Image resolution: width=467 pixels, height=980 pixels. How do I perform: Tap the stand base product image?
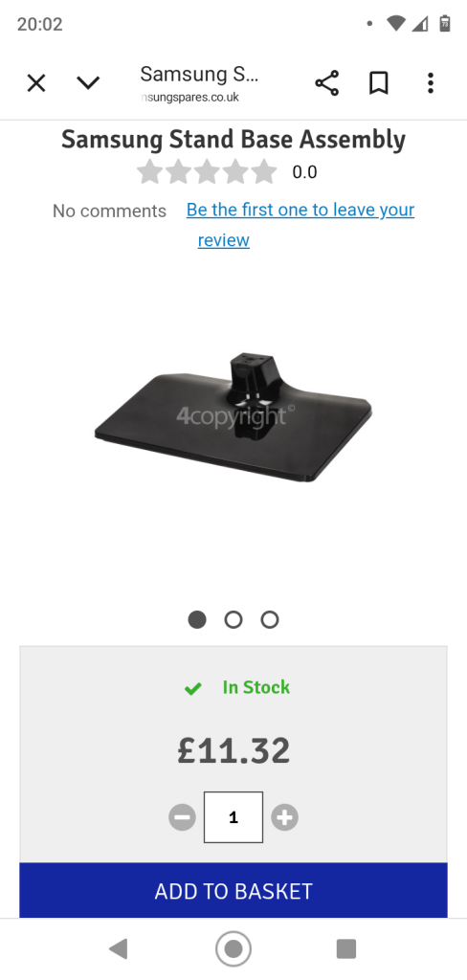pos(233,417)
